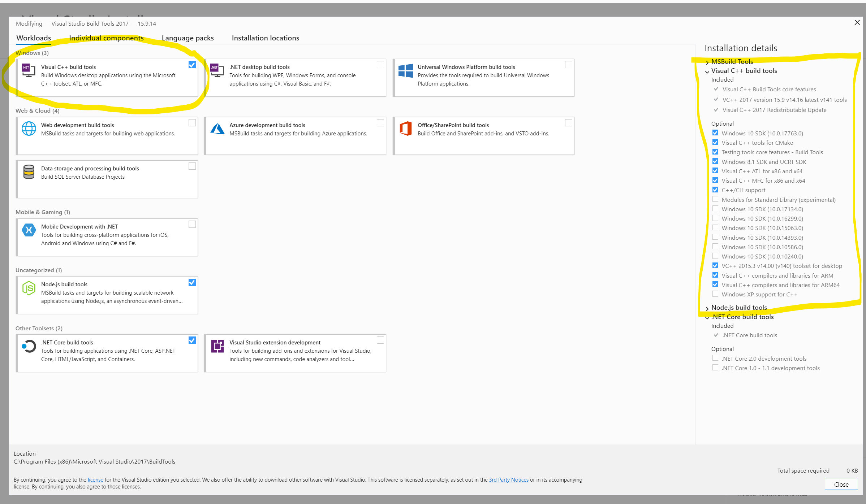This screenshot has width=866, height=504.
Task: Check Windows 10 SDK (10.0.15063.0)
Action: pos(715,227)
